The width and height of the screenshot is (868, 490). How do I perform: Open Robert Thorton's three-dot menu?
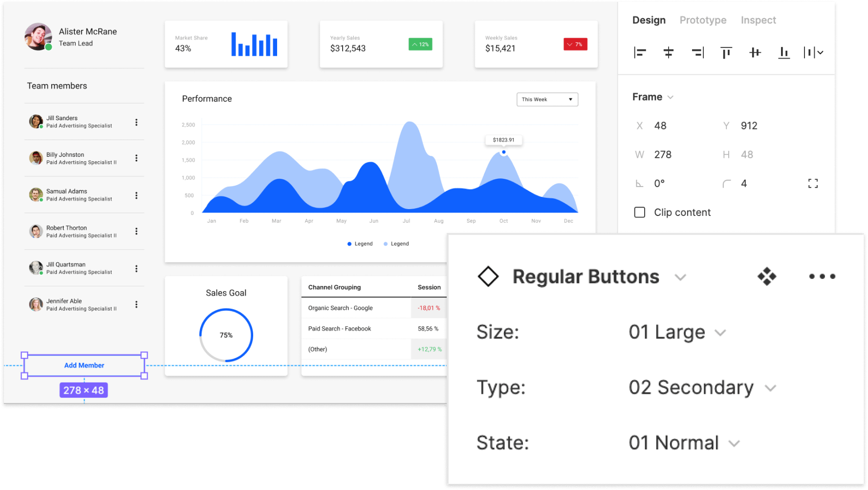(x=136, y=231)
